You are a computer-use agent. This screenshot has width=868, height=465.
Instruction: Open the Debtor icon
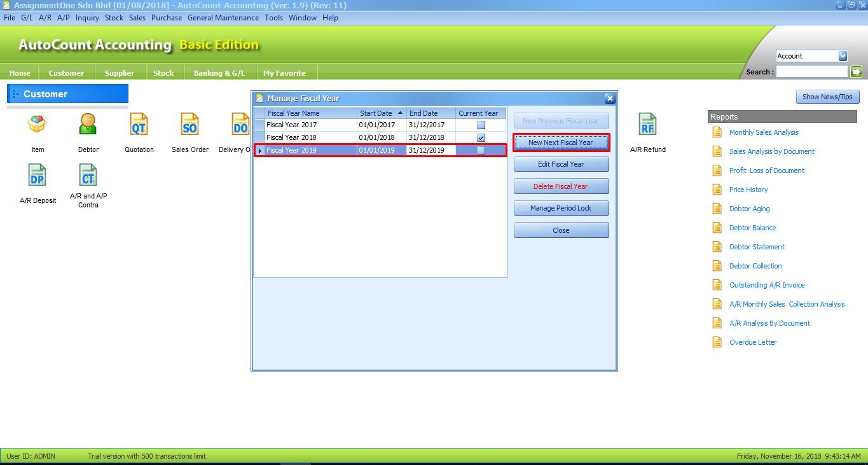[x=88, y=124]
